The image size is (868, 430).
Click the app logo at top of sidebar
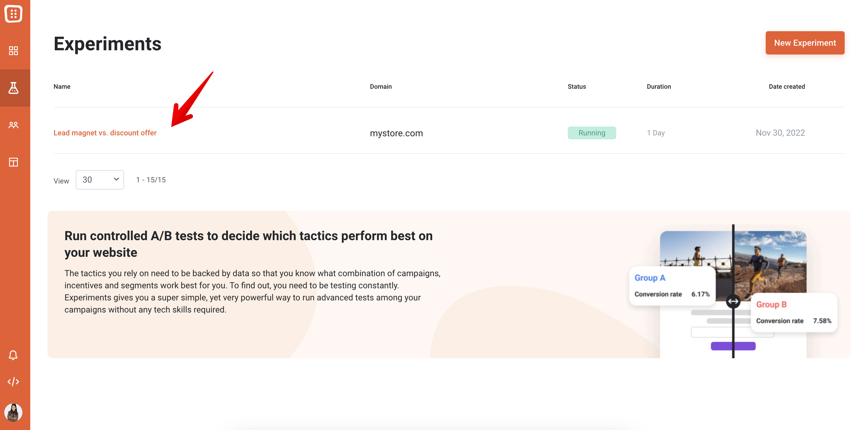(14, 14)
